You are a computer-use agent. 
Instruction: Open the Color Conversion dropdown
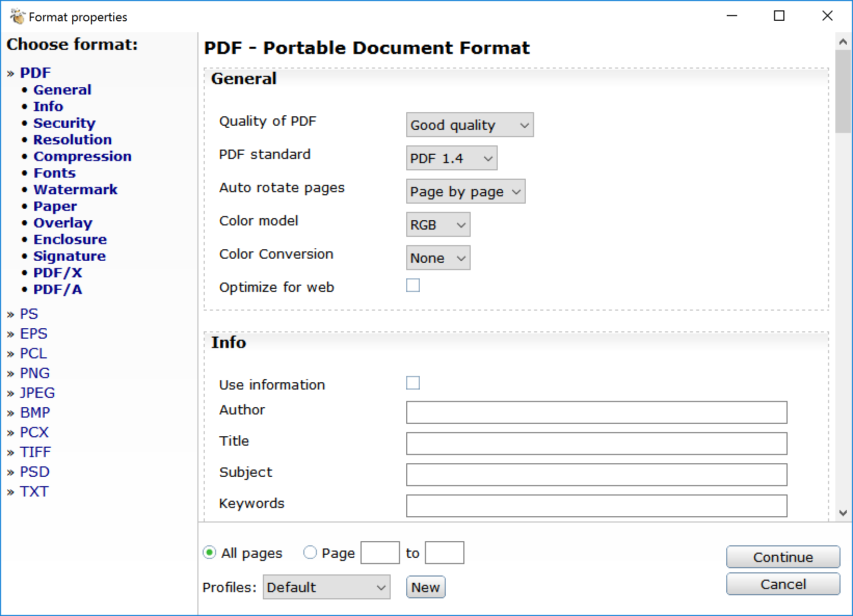[438, 258]
